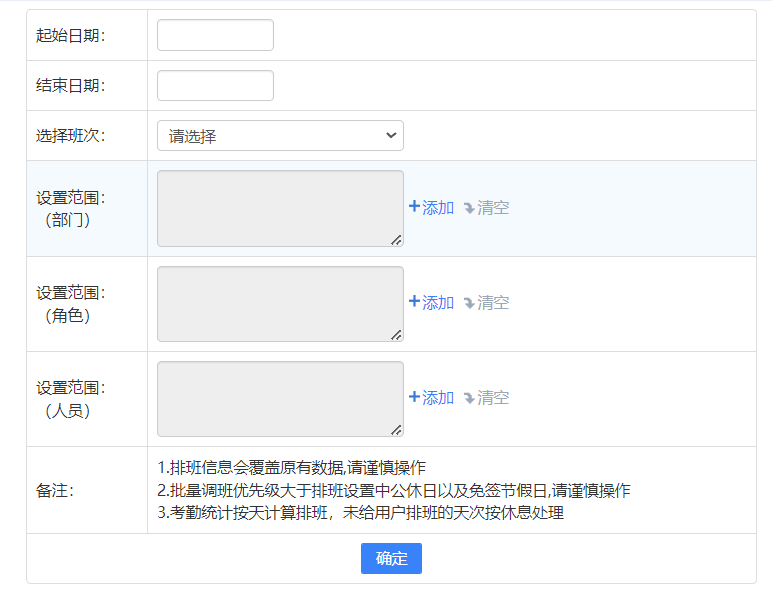Click the first 备注 note about 排班信息

[292, 468]
